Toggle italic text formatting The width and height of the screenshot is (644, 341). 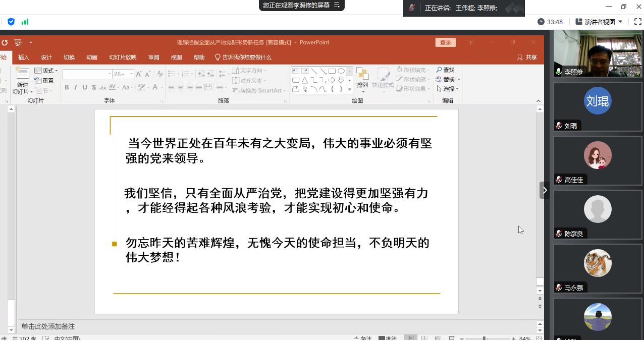pos(76,87)
